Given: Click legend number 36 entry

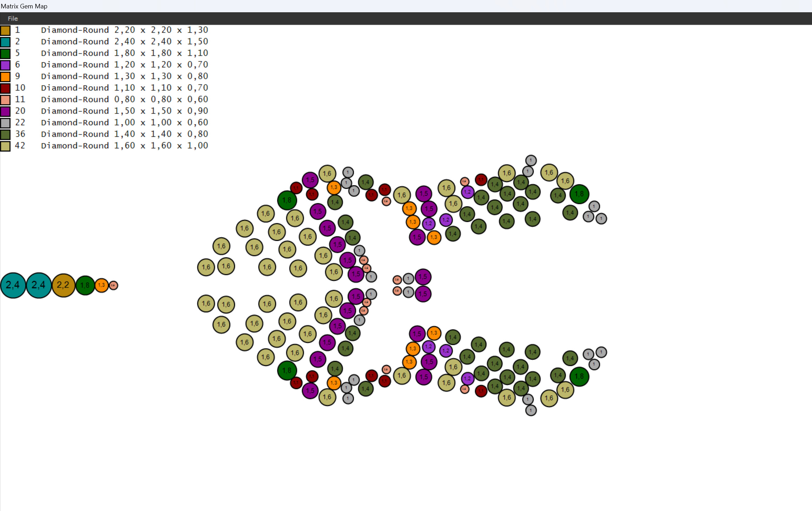Looking at the screenshot, I should coord(20,134).
